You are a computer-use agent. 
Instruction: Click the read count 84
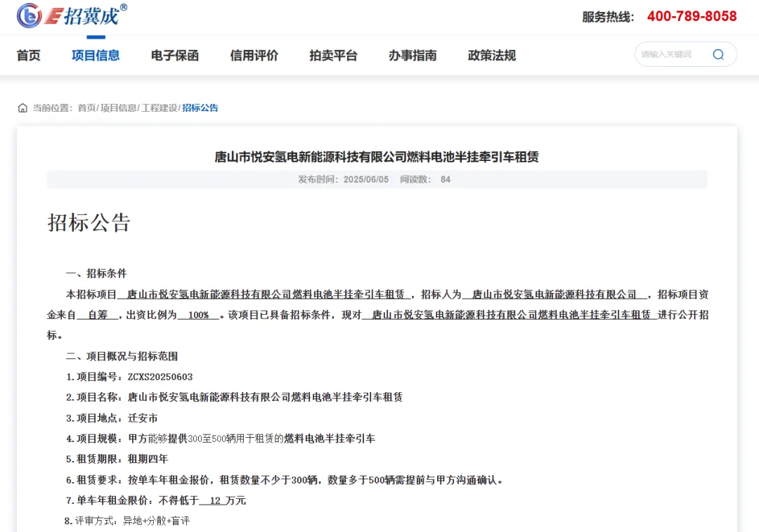pos(446,180)
